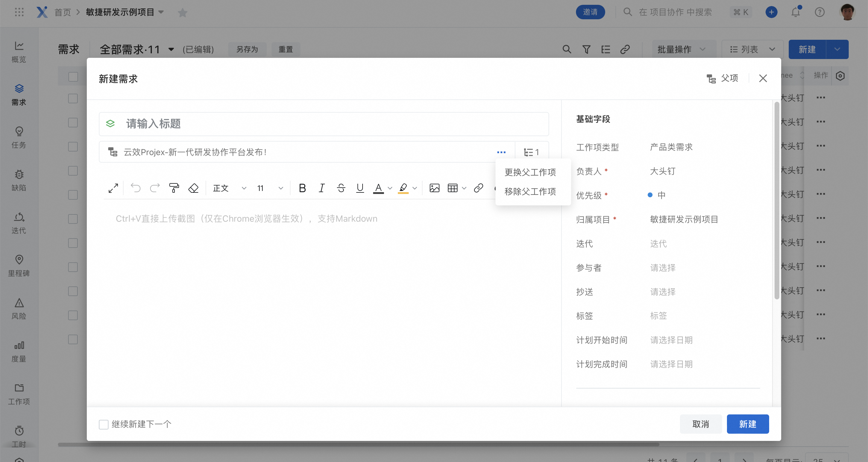
Task: Insert an image into the description
Action: [434, 188]
